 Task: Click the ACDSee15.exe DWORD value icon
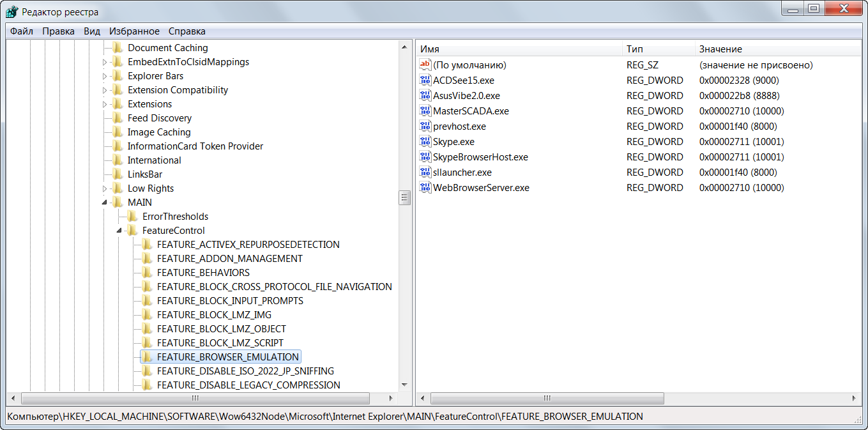tap(425, 80)
